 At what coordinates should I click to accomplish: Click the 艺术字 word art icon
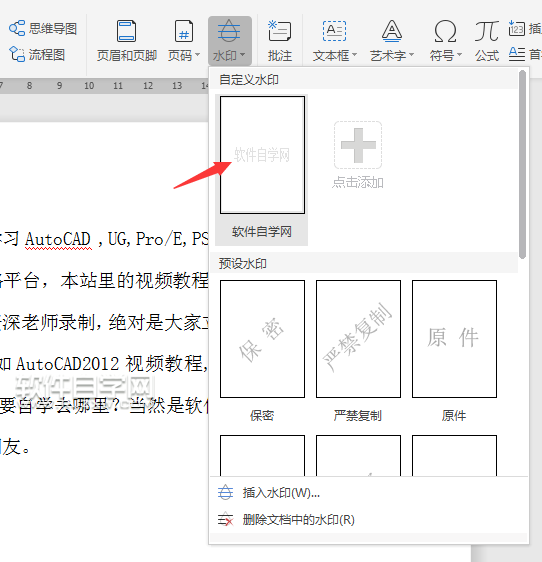coord(391,31)
